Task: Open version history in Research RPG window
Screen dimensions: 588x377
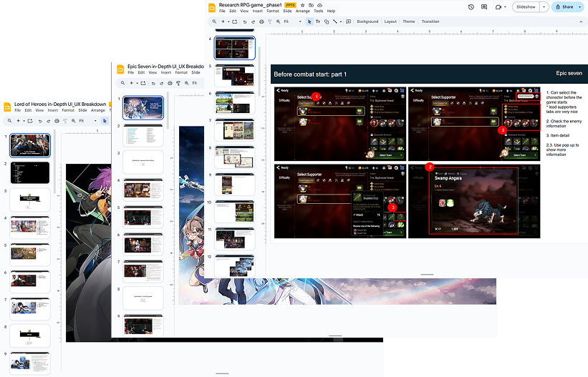Action: pos(471,6)
